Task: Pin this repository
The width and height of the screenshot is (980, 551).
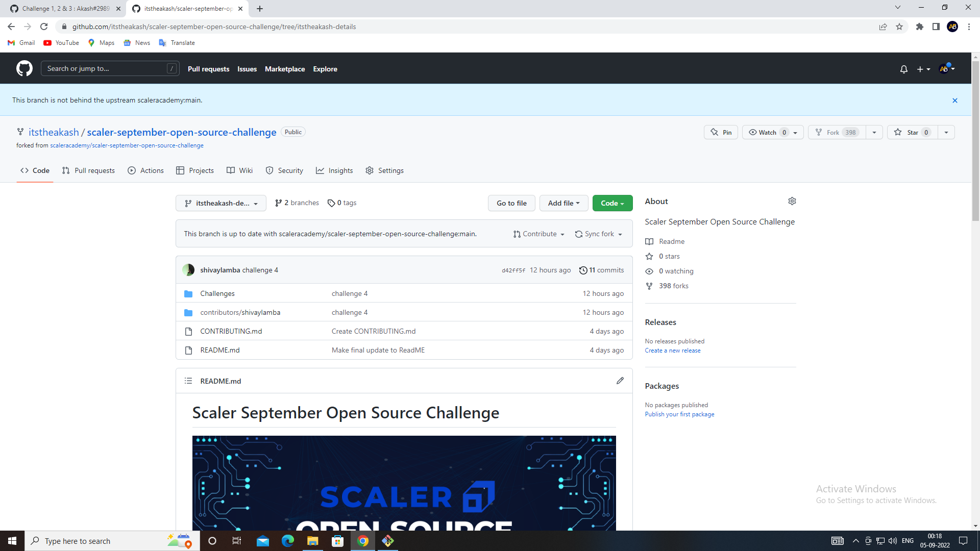Action: tap(721, 132)
